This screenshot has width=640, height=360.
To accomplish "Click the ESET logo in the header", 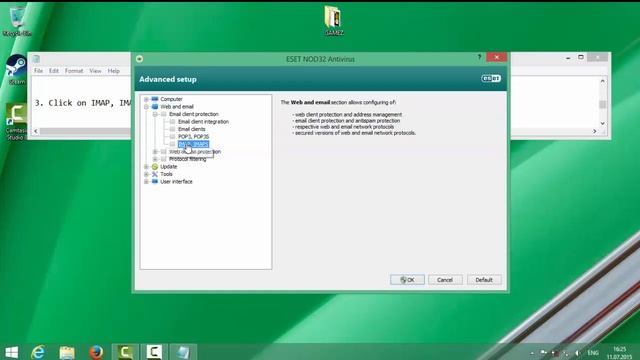I will click(x=491, y=78).
